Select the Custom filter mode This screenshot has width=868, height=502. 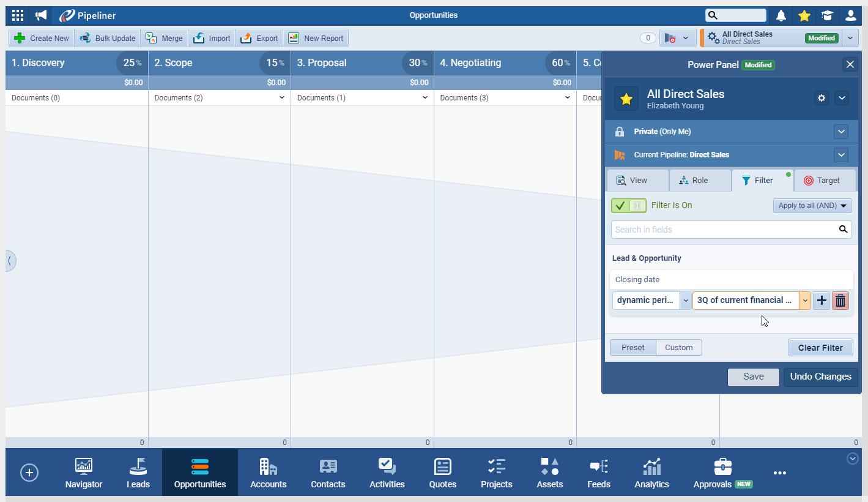coord(678,348)
